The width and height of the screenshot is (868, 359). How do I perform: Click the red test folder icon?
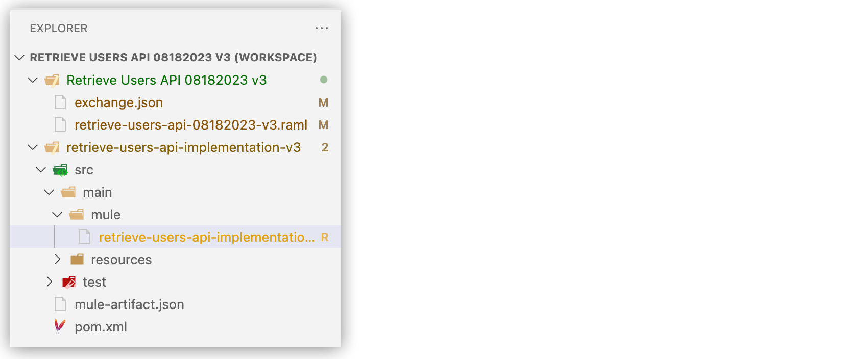pyautogui.click(x=68, y=281)
